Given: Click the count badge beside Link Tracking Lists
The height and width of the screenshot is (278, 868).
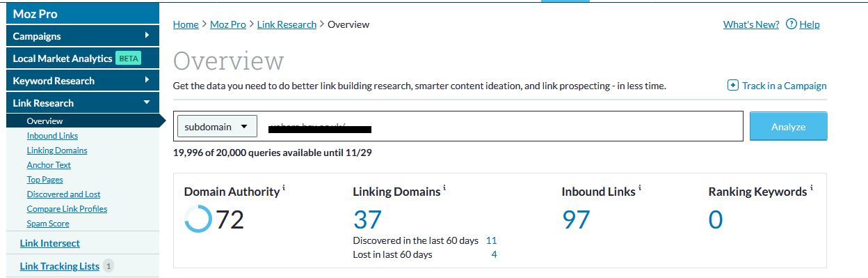Looking at the screenshot, I should pos(108,266).
